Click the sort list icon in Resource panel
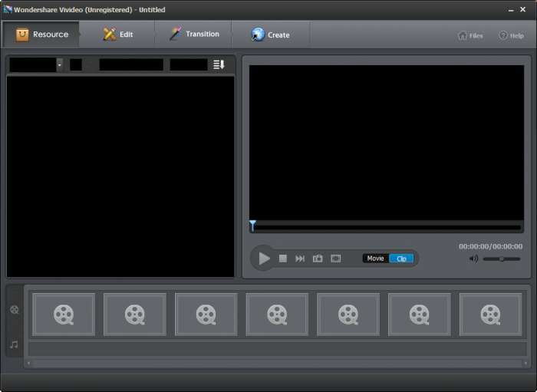The height and width of the screenshot is (392, 537). 219,65
